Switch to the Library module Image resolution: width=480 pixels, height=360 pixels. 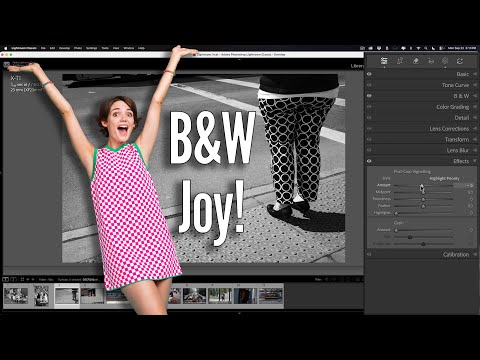[x=357, y=66]
